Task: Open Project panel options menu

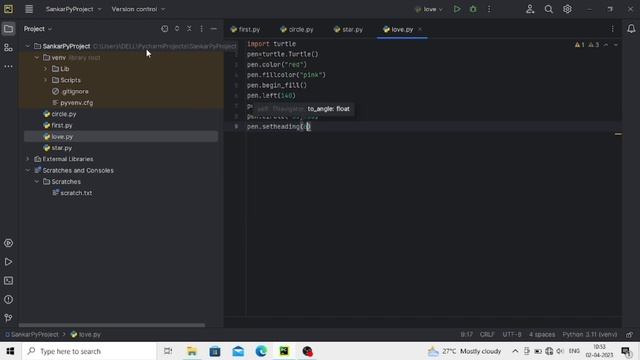Action: click(x=201, y=29)
